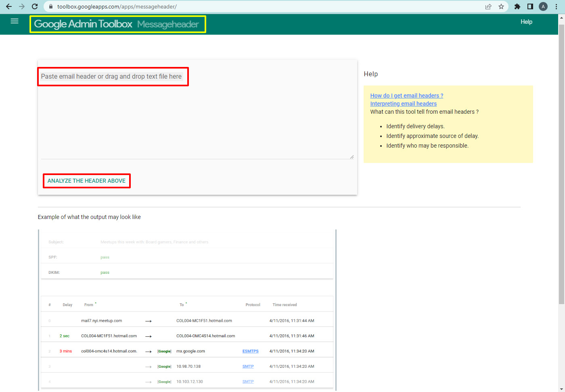The width and height of the screenshot is (565, 392).
Task: Click the address bar URL
Action: click(x=117, y=6)
